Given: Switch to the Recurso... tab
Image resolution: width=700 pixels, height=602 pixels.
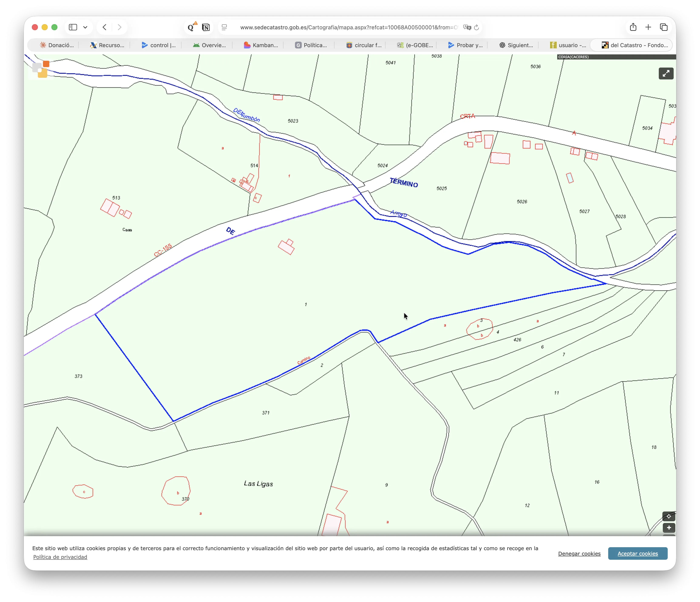Looking at the screenshot, I should pyautogui.click(x=107, y=45).
